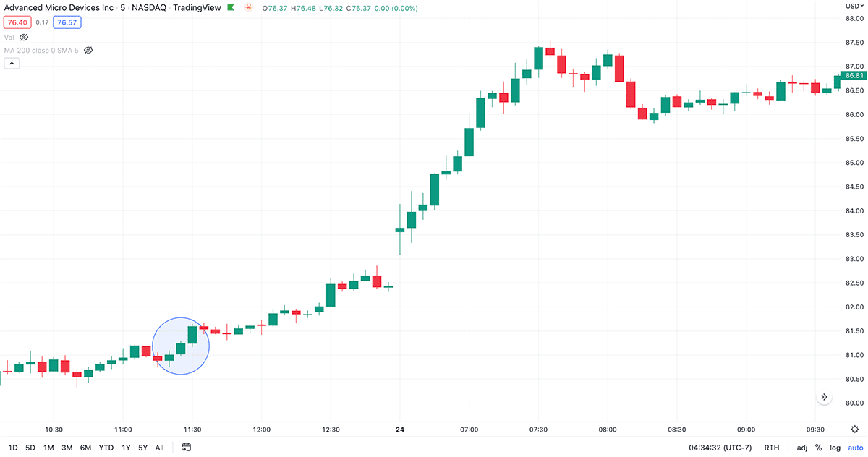This screenshot has width=868, height=457.
Task: Show the hidden Vol indicator
Action: pos(24,37)
